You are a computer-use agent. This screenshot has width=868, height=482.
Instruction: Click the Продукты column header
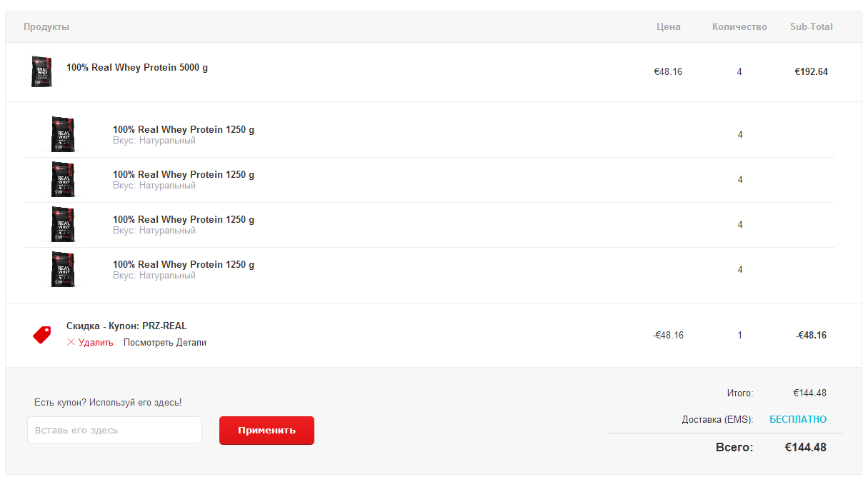pyautogui.click(x=46, y=27)
